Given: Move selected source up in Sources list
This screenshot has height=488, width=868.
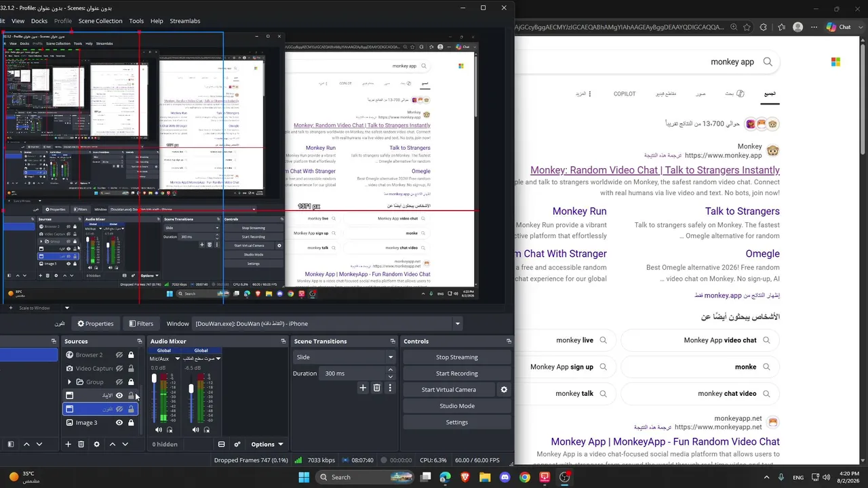Looking at the screenshot, I should (x=113, y=444).
